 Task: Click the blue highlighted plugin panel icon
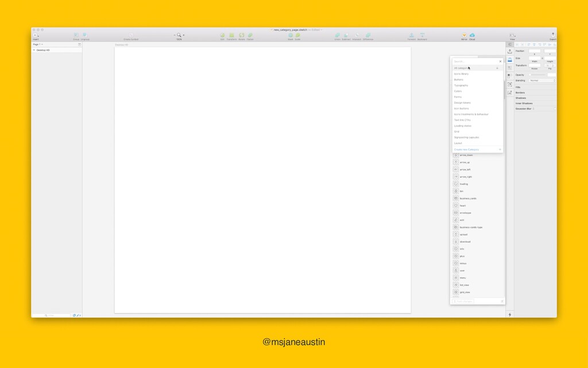[510, 59]
